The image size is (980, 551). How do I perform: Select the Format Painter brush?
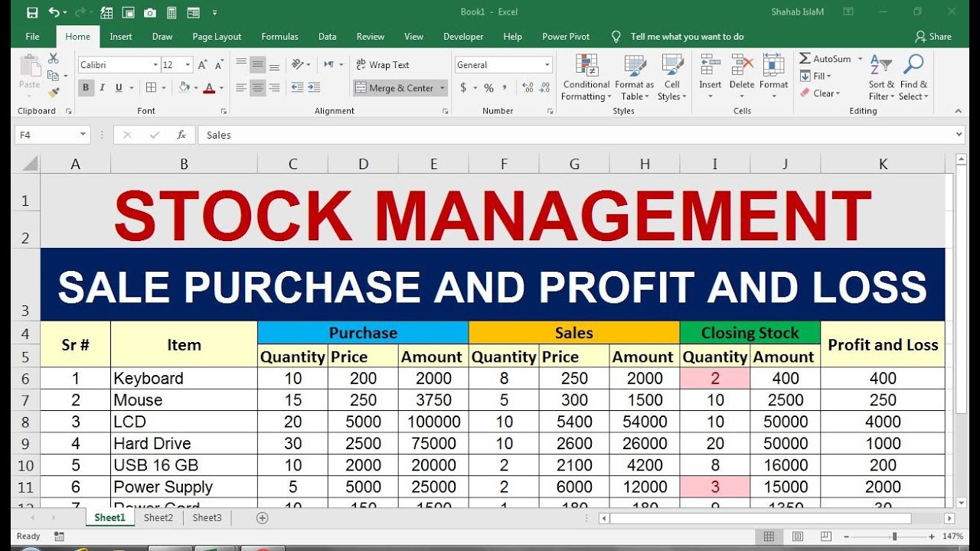tap(53, 93)
